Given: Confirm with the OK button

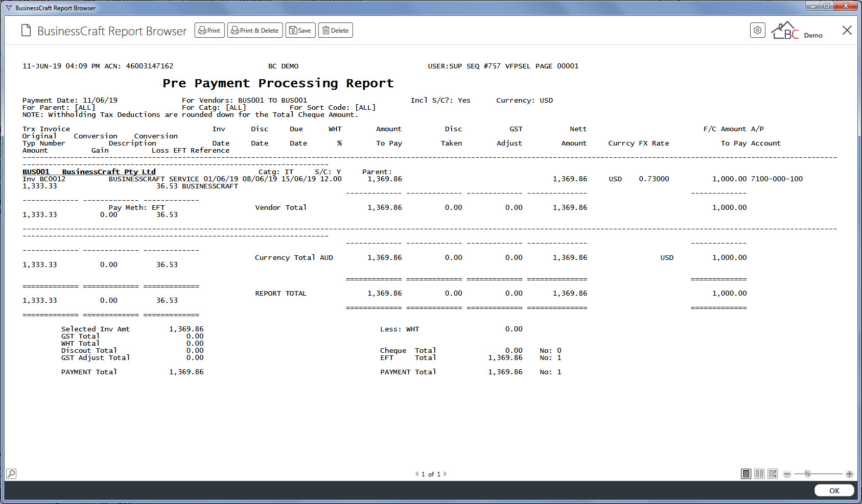Looking at the screenshot, I should 834,491.
